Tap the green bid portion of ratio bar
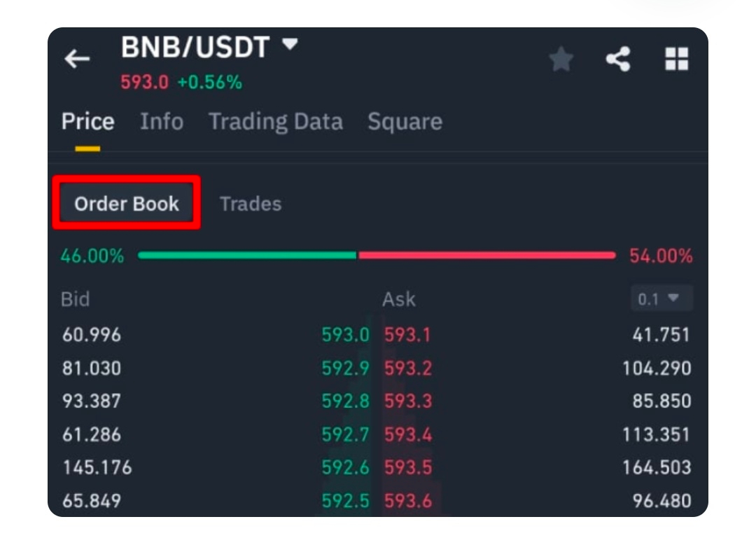Image resolution: width=756 pixels, height=538 pixels. [247, 255]
